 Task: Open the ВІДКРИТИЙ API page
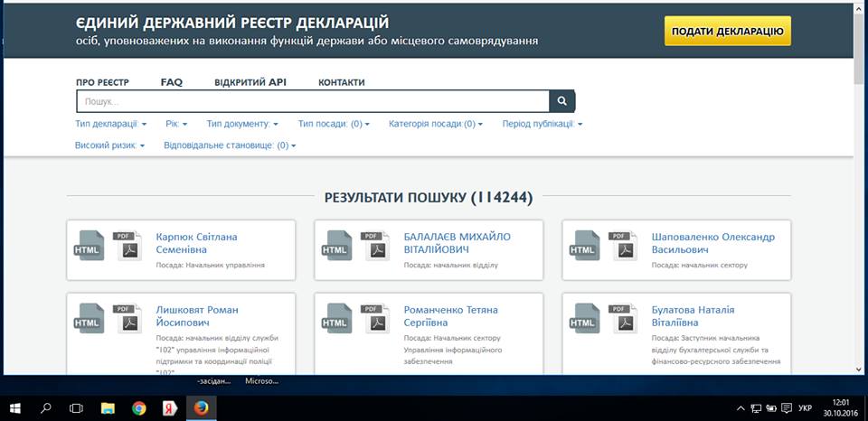click(250, 82)
